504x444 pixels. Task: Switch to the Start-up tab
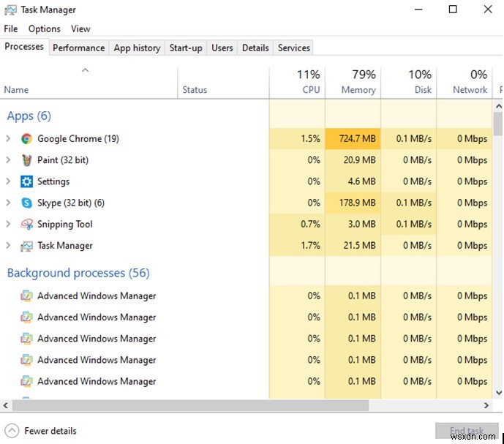(x=186, y=48)
